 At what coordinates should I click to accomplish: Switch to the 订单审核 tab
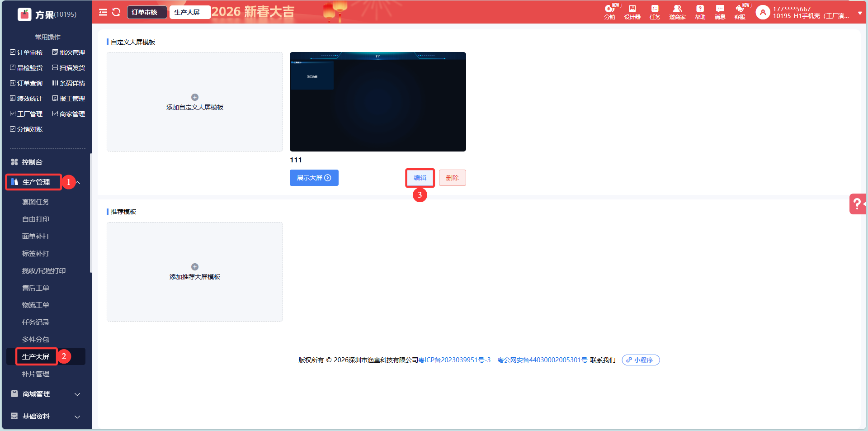tap(145, 12)
